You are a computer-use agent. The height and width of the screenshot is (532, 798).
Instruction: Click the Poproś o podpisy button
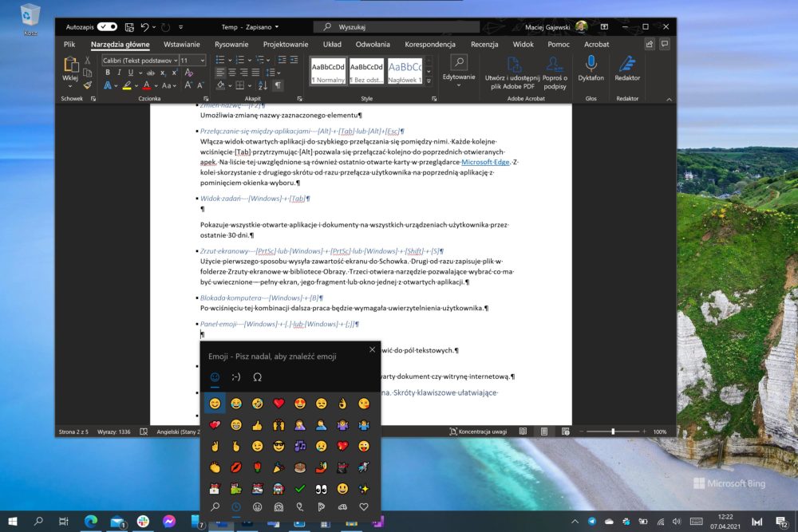pyautogui.click(x=555, y=73)
